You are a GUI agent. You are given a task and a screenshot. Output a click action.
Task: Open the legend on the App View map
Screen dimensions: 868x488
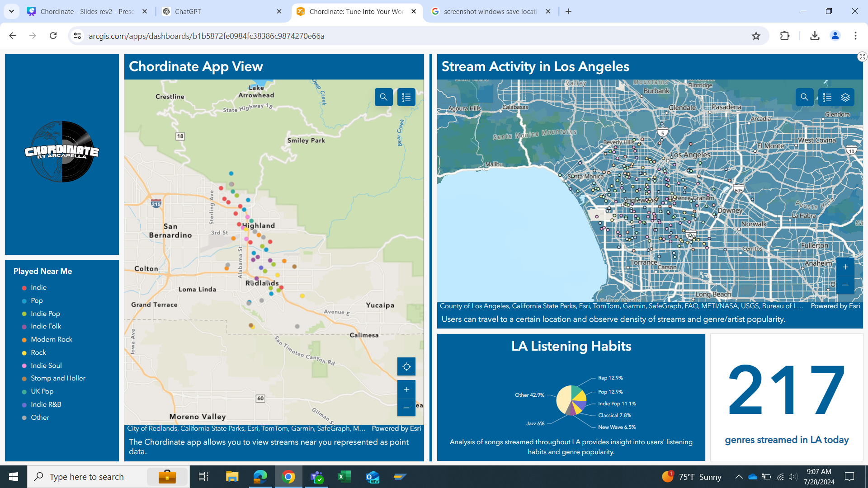(406, 97)
